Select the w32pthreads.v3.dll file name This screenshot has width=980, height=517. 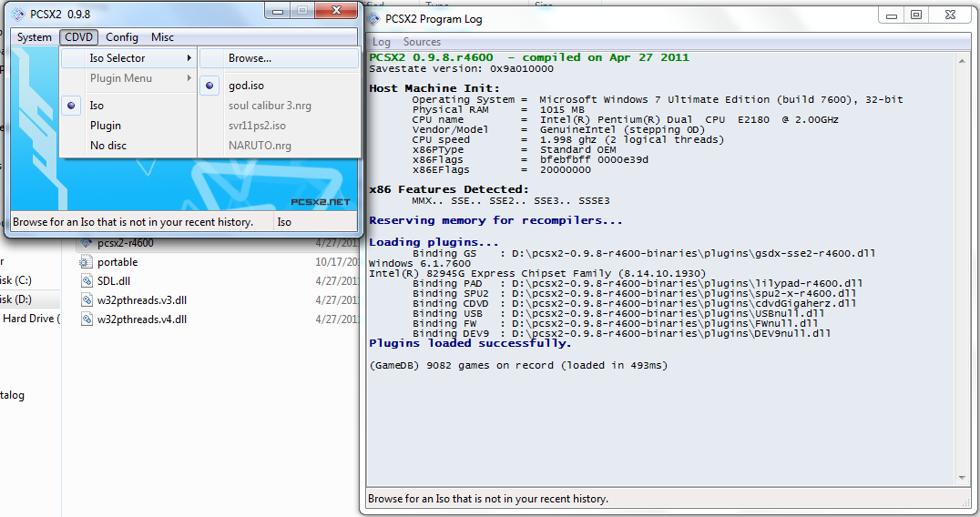(142, 300)
